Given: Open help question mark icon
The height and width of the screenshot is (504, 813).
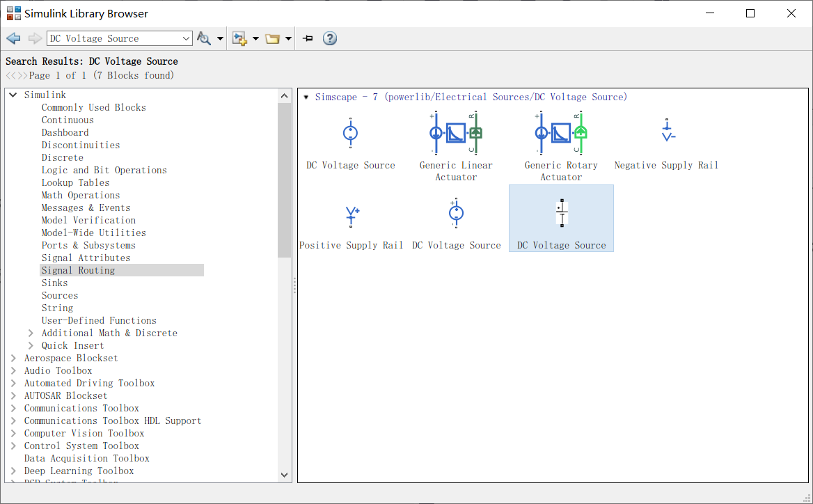Looking at the screenshot, I should pyautogui.click(x=330, y=38).
